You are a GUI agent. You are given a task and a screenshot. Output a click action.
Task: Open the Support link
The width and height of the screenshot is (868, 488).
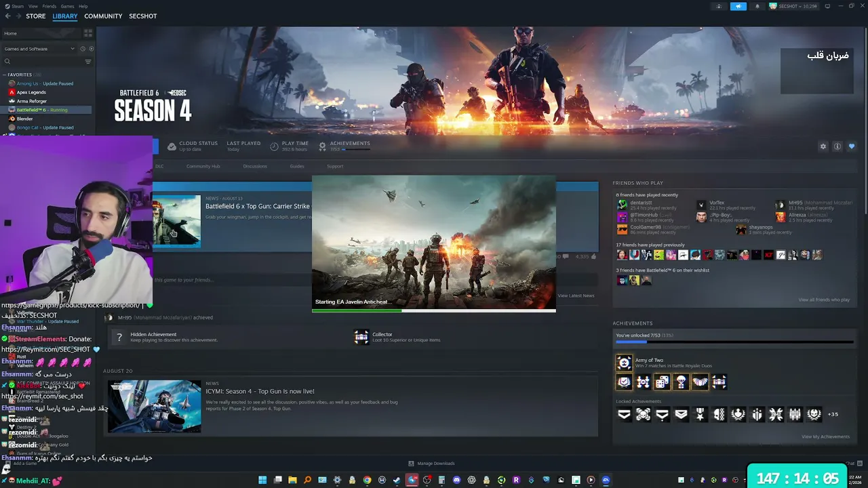pos(335,166)
